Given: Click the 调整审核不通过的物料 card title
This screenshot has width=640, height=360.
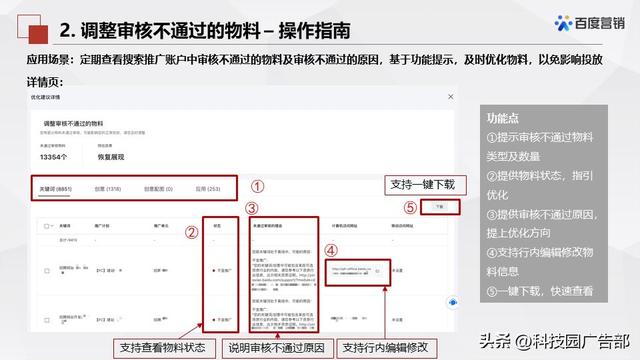Looking at the screenshot, I should [73, 124].
